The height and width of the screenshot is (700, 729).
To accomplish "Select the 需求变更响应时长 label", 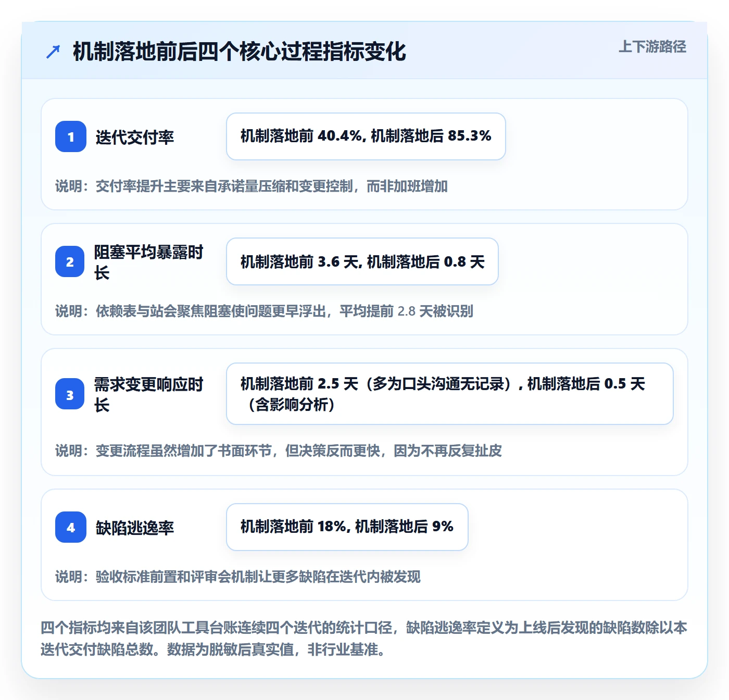I will coord(148,394).
